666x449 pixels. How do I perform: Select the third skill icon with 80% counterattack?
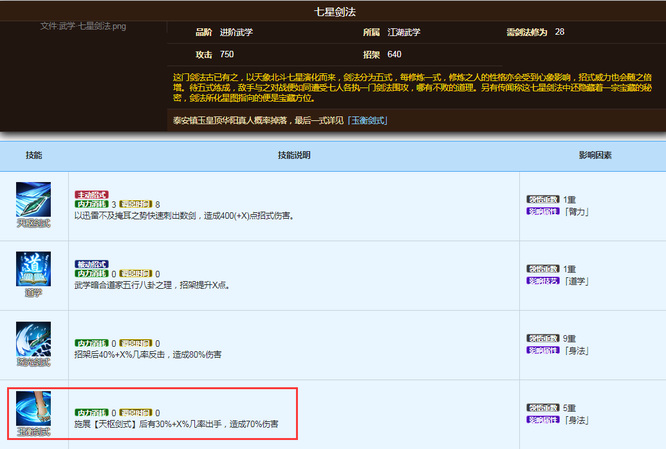(35, 339)
